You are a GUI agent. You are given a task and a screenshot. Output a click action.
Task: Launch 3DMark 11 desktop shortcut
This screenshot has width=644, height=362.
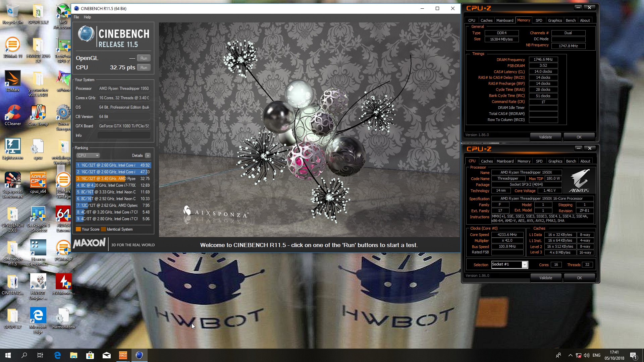pyautogui.click(x=12, y=48)
